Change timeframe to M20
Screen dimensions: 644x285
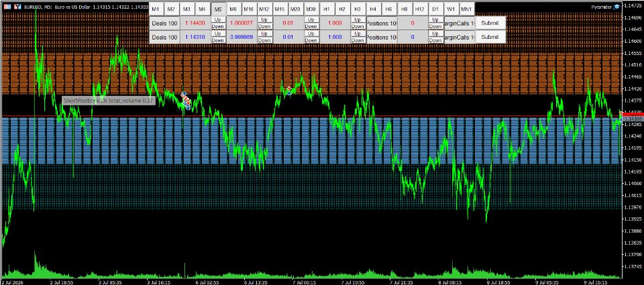[295, 9]
